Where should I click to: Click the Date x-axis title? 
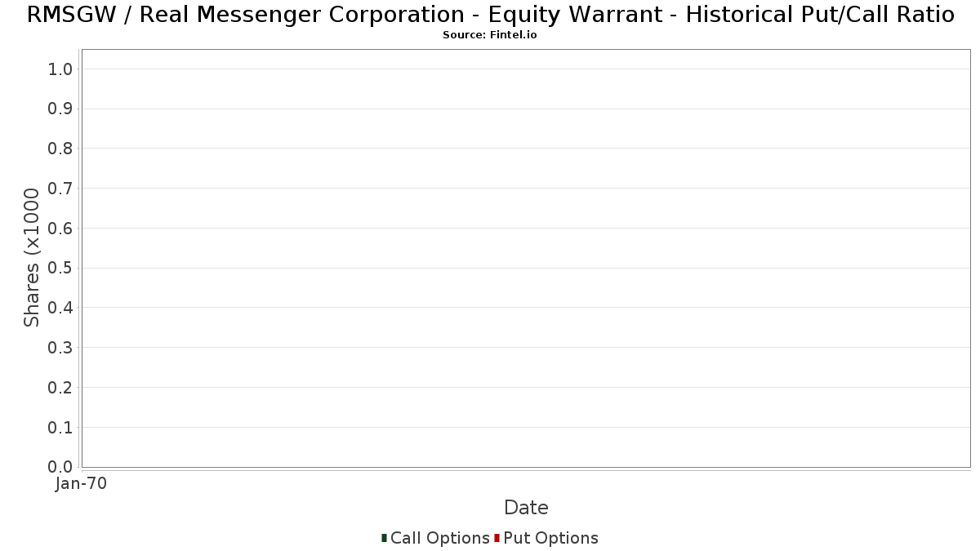click(526, 508)
